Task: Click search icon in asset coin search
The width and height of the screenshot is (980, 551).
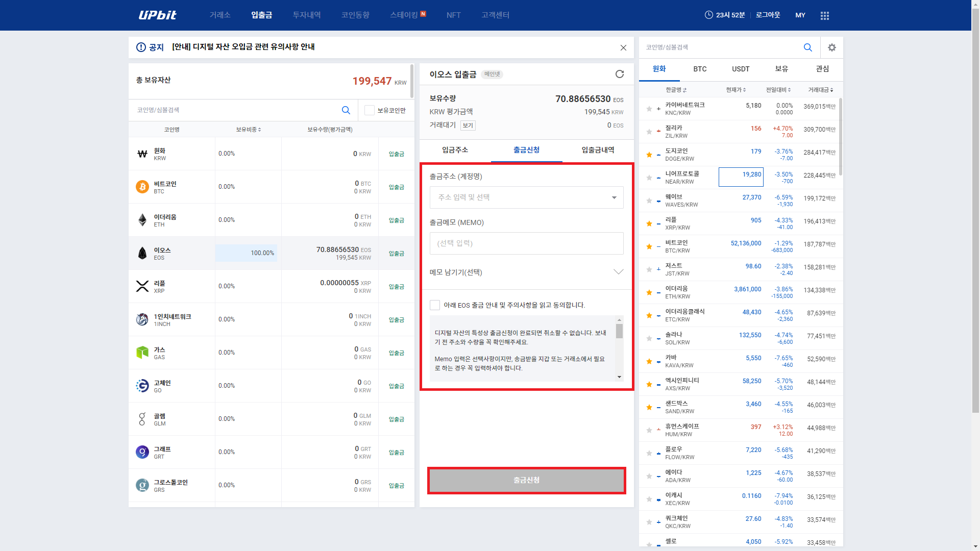Action: coord(346,110)
